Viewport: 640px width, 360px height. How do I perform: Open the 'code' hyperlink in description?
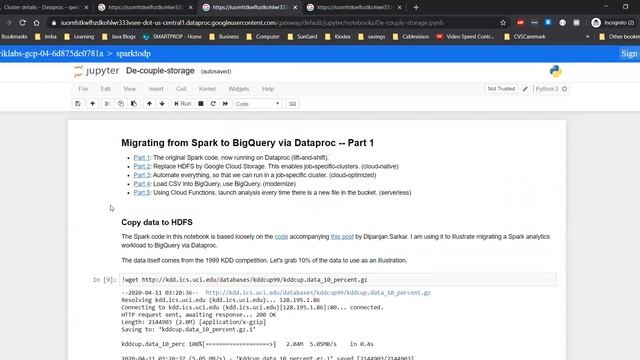click(x=281, y=237)
